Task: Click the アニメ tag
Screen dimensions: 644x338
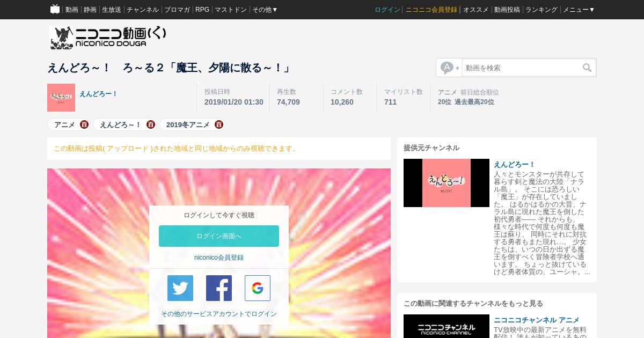Action: point(64,124)
